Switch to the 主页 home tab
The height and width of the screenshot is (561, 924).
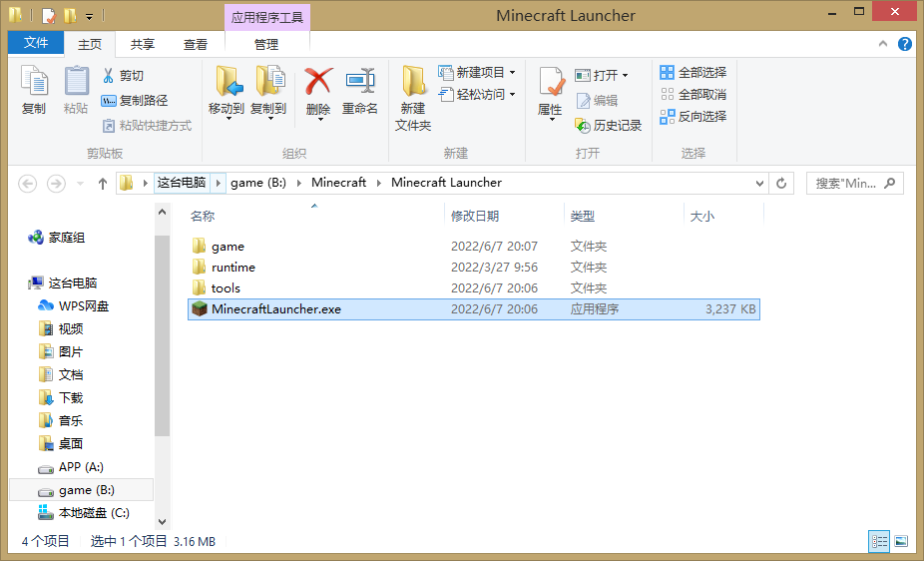pyautogui.click(x=90, y=44)
